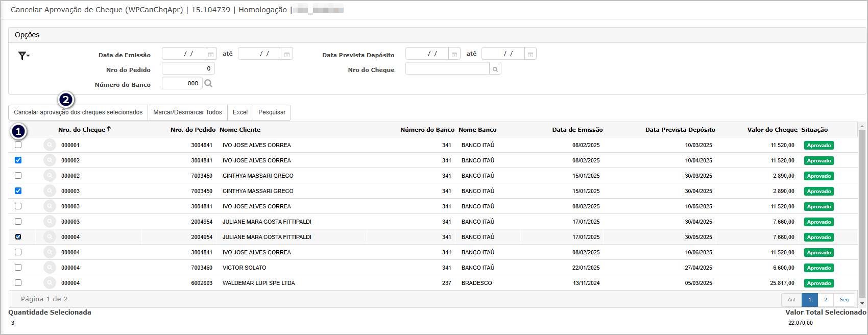
Task: Sort by Nro. do Cheque column header
Action: [82, 130]
